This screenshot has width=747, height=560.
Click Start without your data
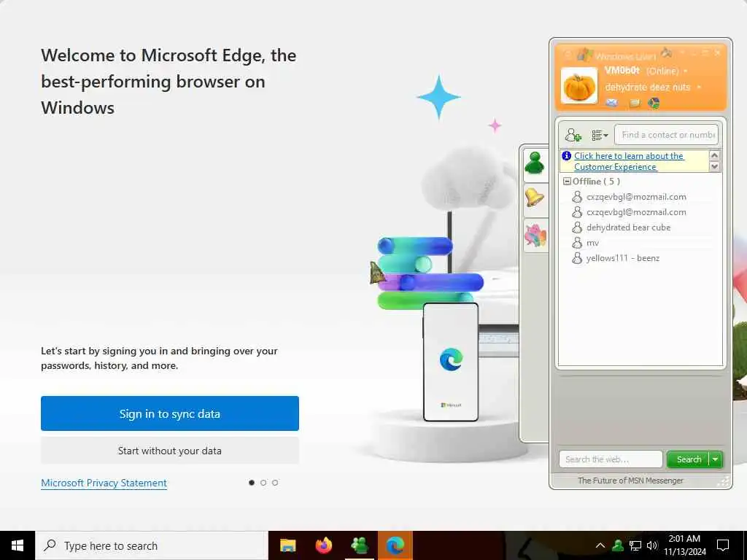tap(169, 451)
